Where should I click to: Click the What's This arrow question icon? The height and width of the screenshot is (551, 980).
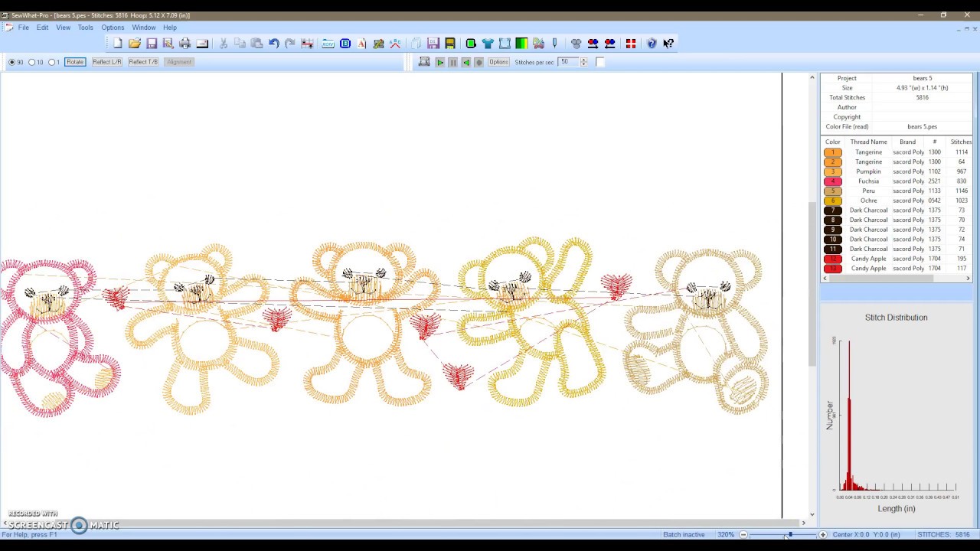(668, 44)
